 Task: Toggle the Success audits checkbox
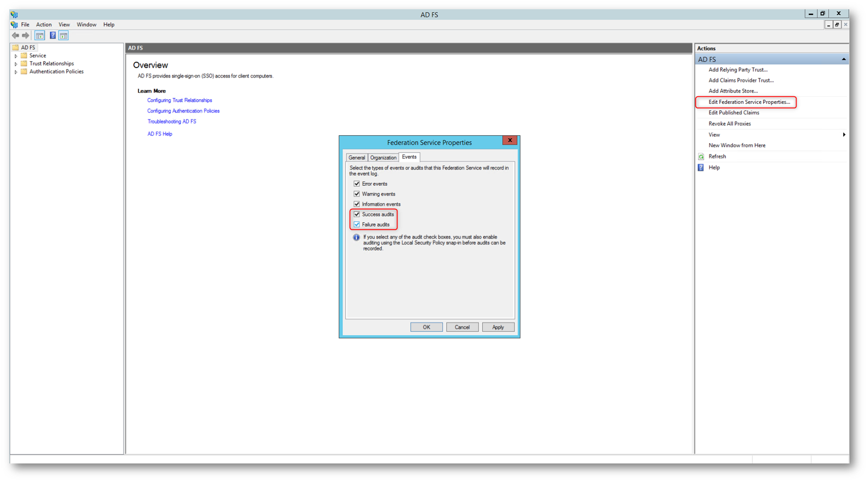(356, 214)
